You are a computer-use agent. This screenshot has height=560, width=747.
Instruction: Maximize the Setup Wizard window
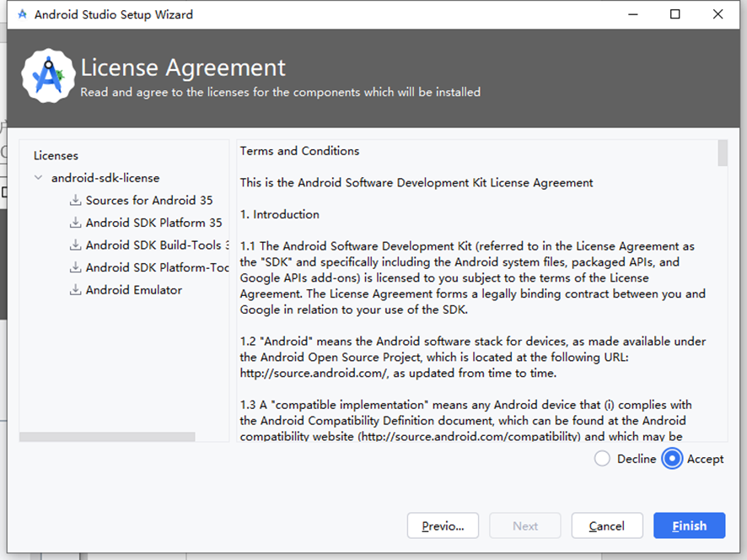[675, 14]
